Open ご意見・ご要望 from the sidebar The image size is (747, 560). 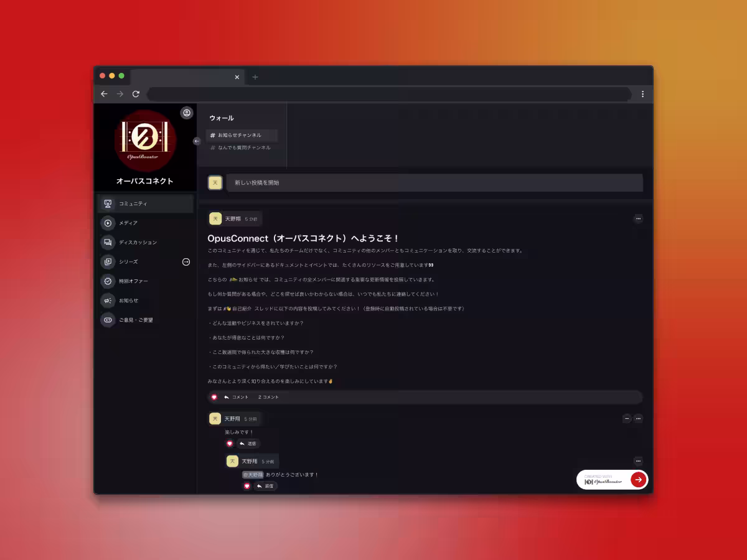(x=146, y=320)
